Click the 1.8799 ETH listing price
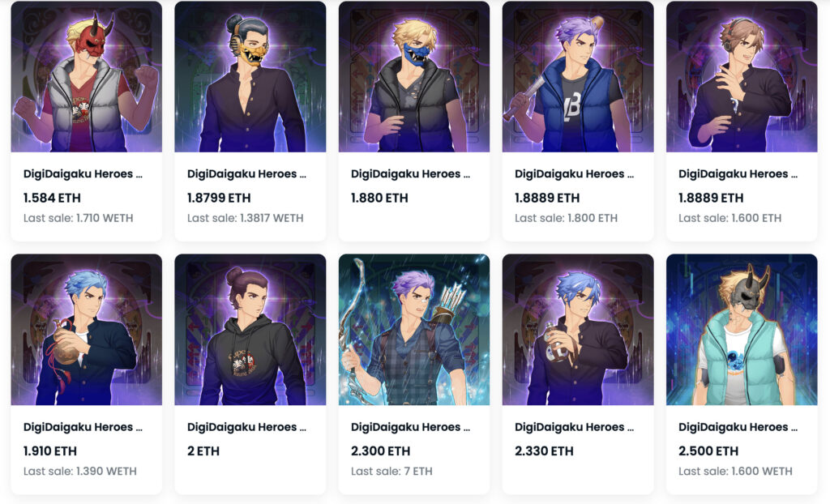 click(x=219, y=198)
